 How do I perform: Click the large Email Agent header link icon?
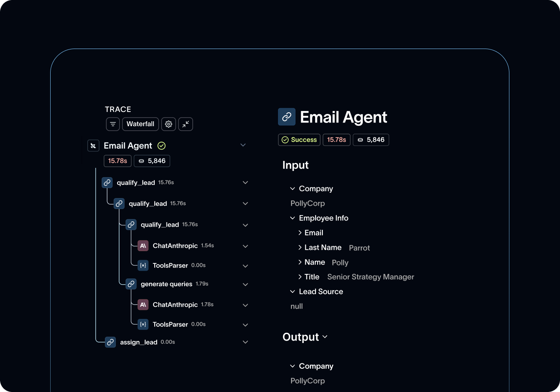(287, 117)
